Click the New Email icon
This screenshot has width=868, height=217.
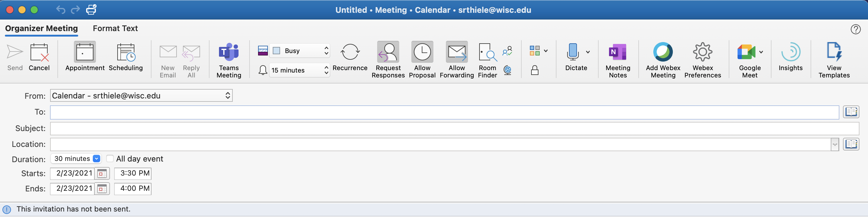tap(168, 52)
